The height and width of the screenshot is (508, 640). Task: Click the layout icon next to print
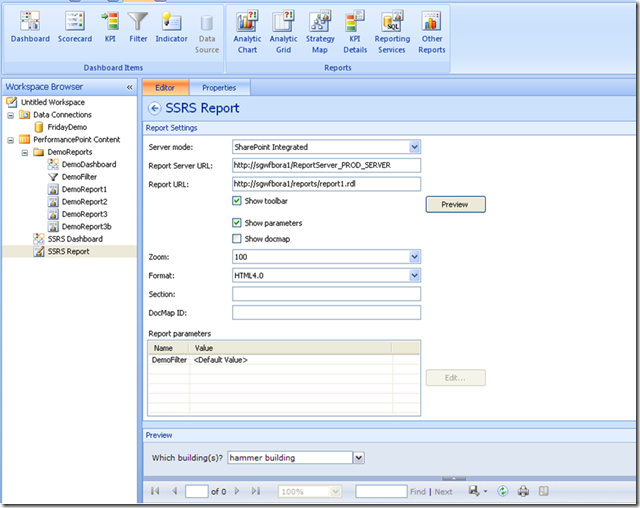point(544,491)
